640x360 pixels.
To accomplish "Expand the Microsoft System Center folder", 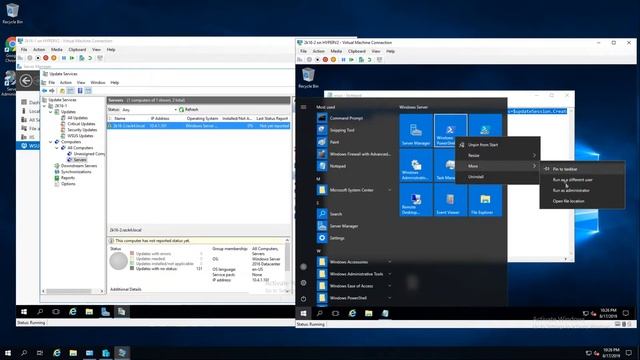I will [x=353, y=190].
